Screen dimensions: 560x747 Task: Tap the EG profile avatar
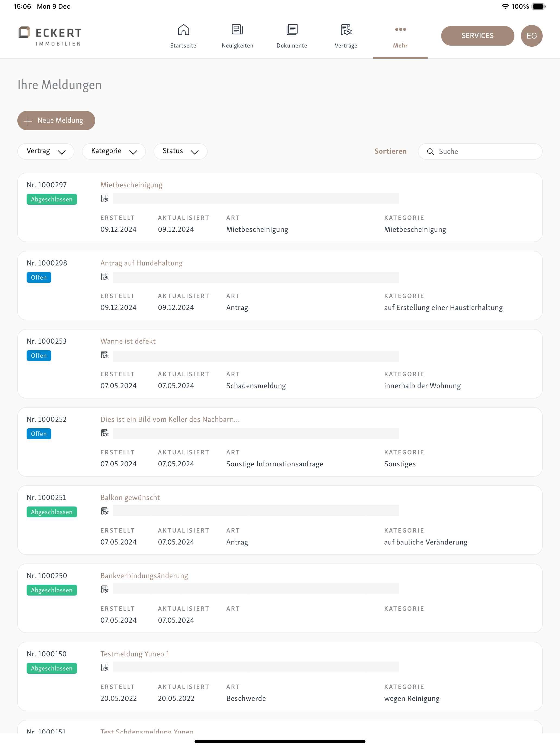pyautogui.click(x=531, y=36)
